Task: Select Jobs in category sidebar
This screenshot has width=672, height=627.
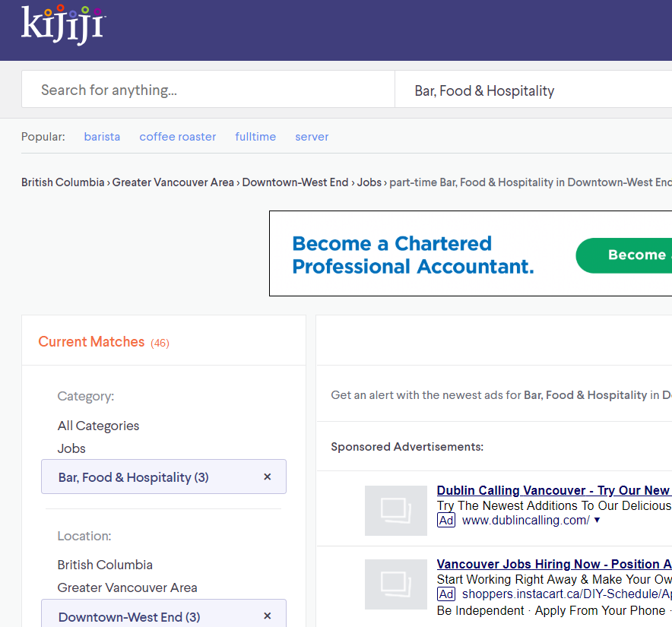Action: 71,448
